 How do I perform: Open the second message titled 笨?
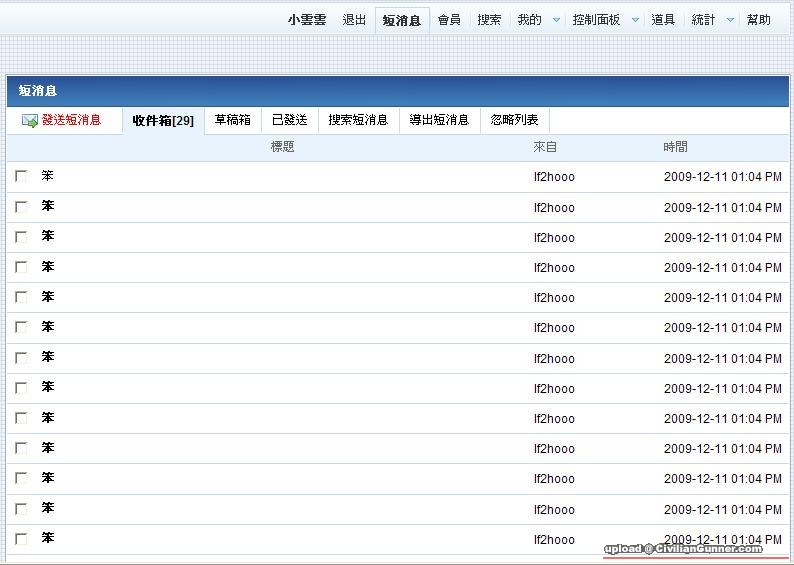47,207
